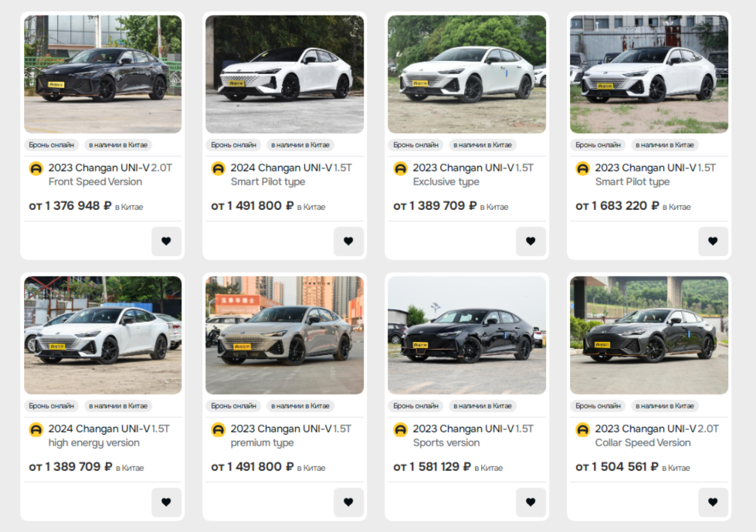The width and height of the screenshot is (756, 532).
Task: Click Changan brand icon on Sports version card
Action: coord(401,429)
